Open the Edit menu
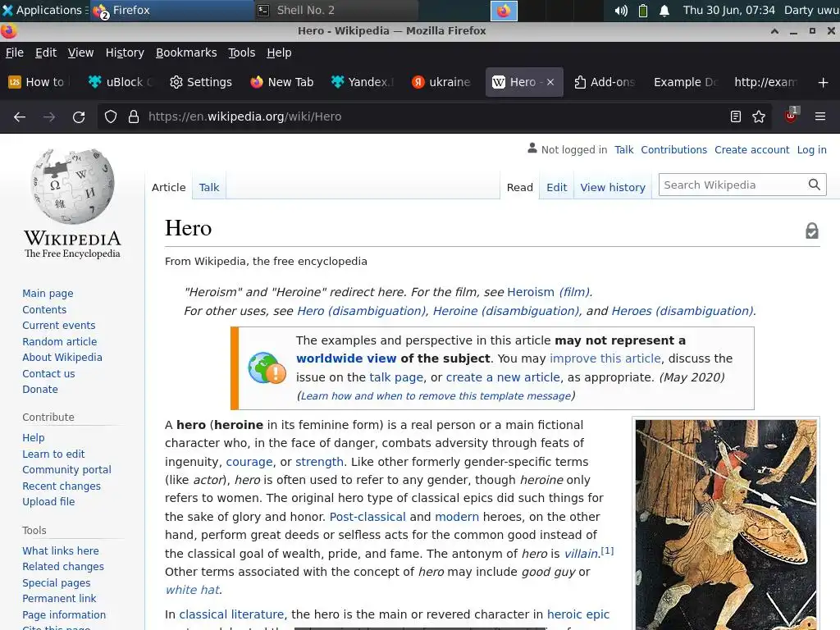 (x=46, y=52)
